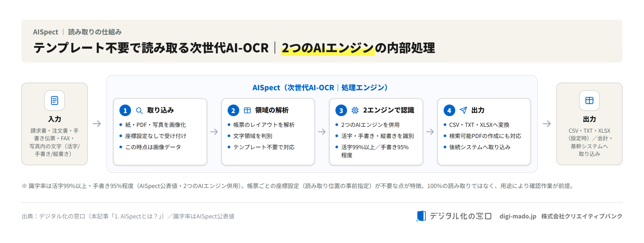Click the ※ 識字率 footnote text
Viewport: 644px width, 243px height.
[x=298, y=186]
